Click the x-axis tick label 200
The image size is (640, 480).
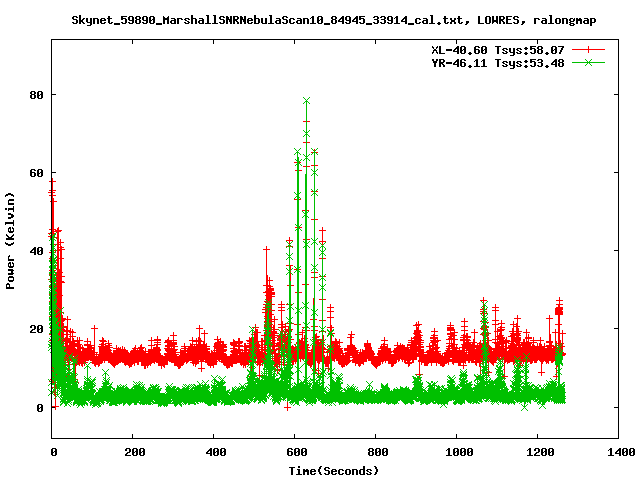135,452
